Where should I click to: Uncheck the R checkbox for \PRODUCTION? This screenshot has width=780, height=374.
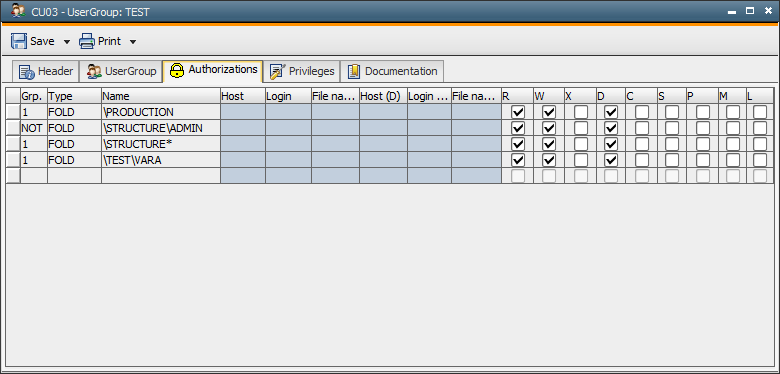coord(518,112)
